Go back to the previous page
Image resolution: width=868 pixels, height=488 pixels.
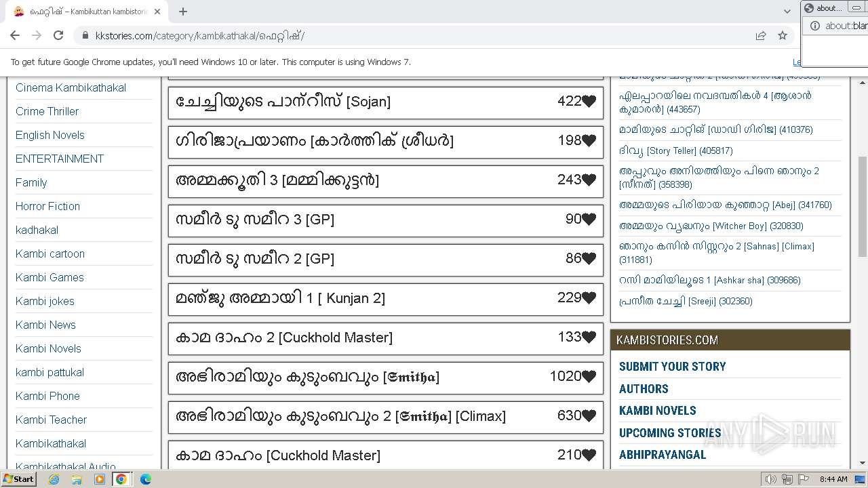pos(15,35)
